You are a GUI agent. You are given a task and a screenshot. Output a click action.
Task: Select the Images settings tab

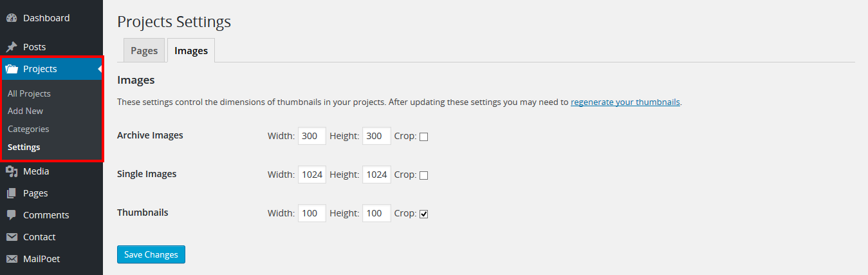point(191,51)
